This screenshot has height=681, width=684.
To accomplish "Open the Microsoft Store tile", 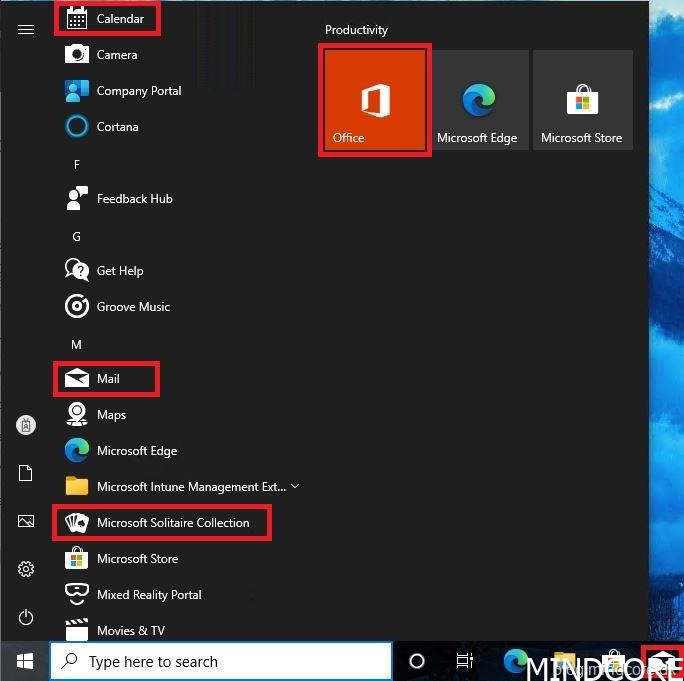I will [x=581, y=100].
